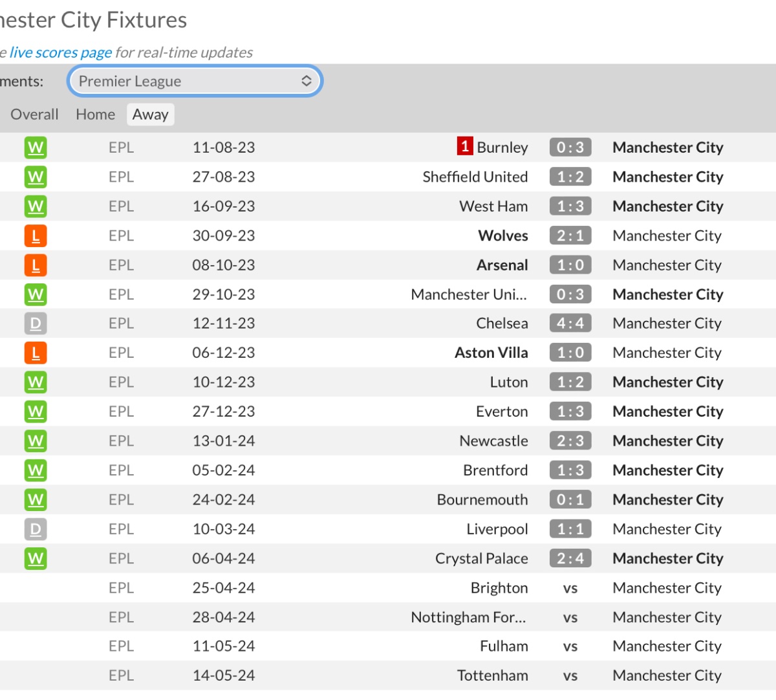Click the L icon for Aston Villa match
The height and width of the screenshot is (700, 776).
pyautogui.click(x=36, y=353)
